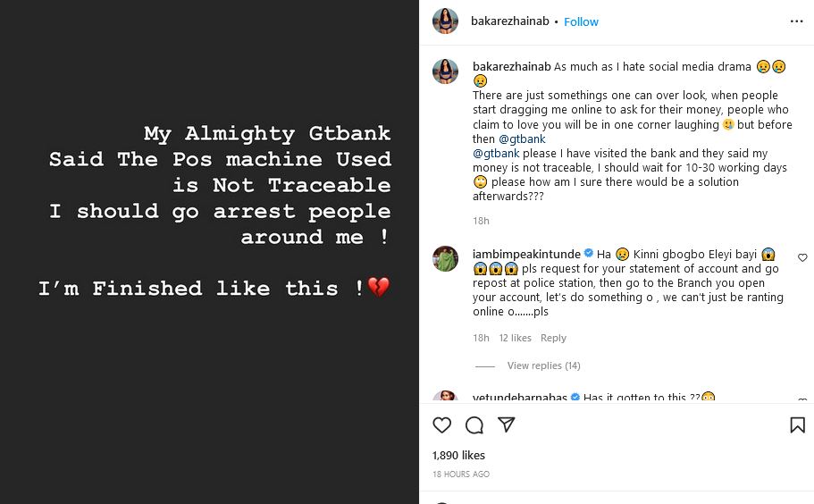Viewport: 814px width, 504px height.
Task: Open iambimpeakintunde's profile avatar
Action: coord(445,259)
